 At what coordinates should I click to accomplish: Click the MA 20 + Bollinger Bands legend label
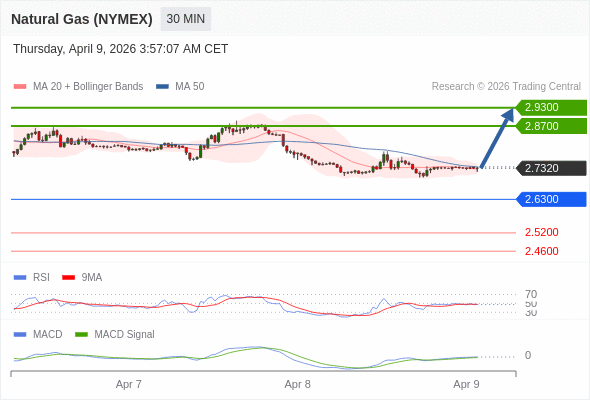88,87
